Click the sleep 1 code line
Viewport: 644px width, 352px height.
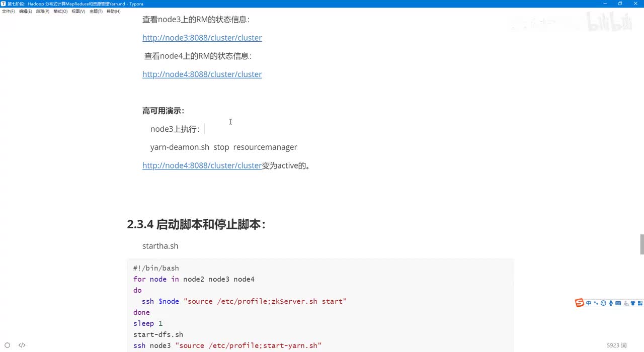click(148, 323)
